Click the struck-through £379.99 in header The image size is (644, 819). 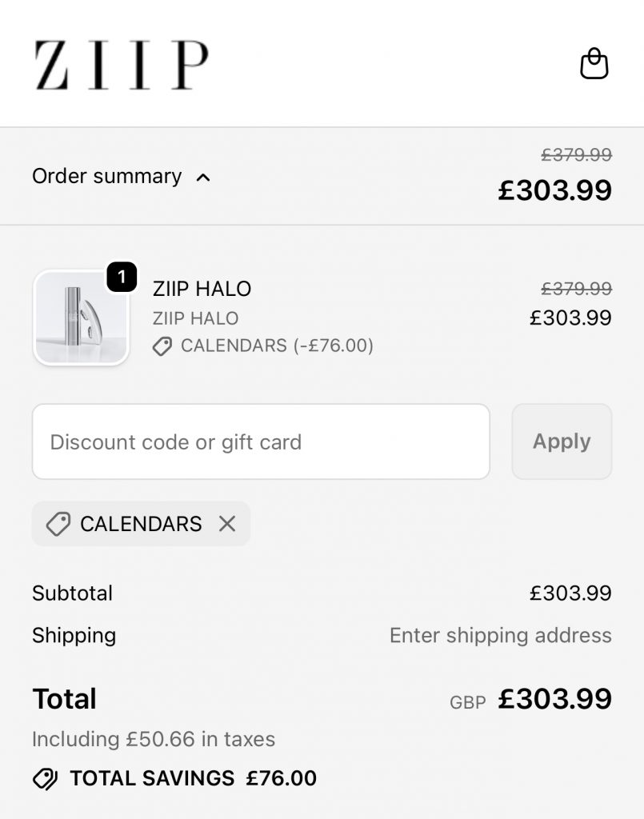point(576,154)
